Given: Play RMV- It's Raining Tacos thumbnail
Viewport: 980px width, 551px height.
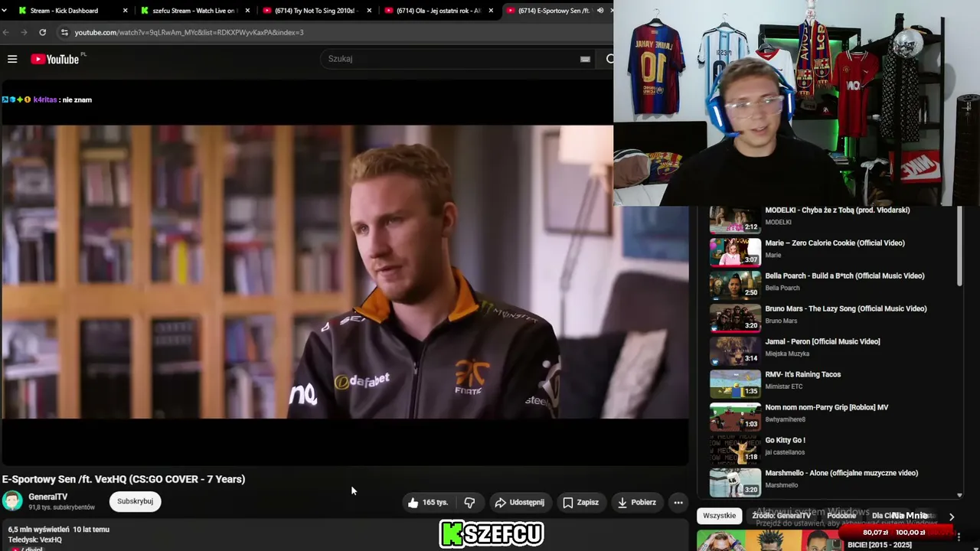Looking at the screenshot, I should (x=735, y=383).
